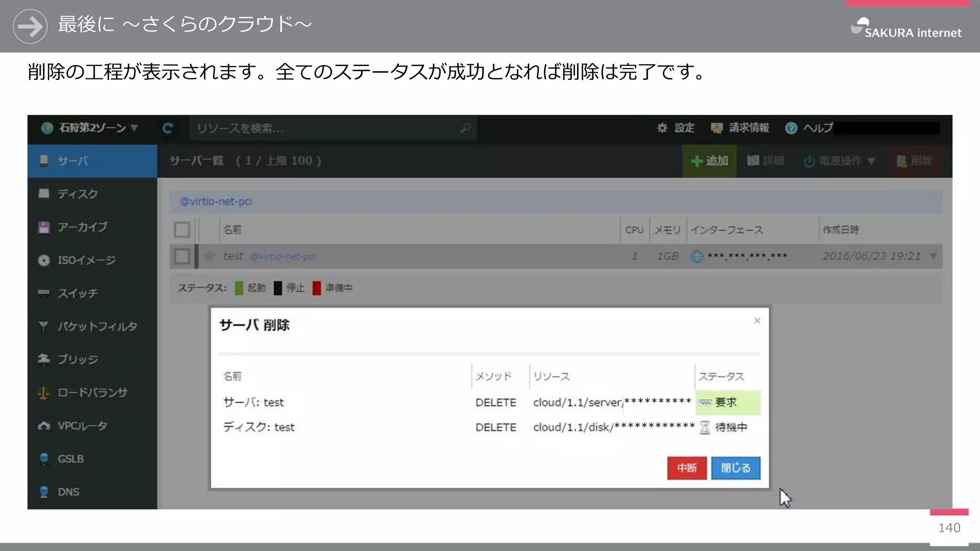Click the リソースを検索 search input field
Image resolution: width=980 pixels, height=551 pixels.
pos(333,128)
